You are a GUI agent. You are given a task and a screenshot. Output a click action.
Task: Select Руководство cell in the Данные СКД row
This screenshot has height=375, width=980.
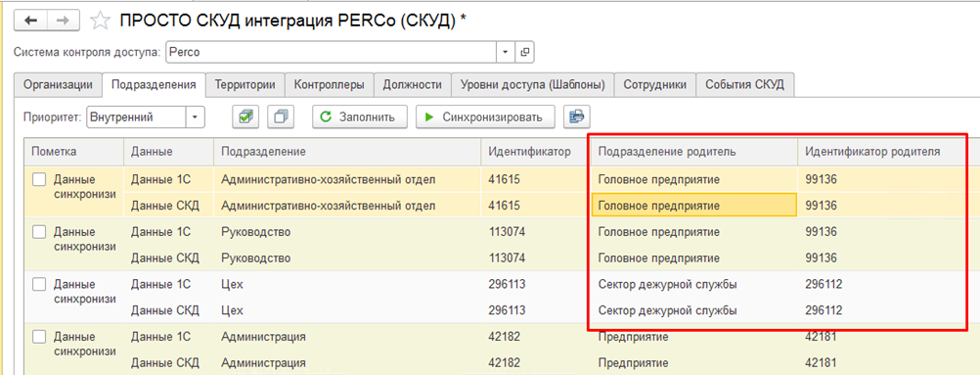tap(347, 258)
